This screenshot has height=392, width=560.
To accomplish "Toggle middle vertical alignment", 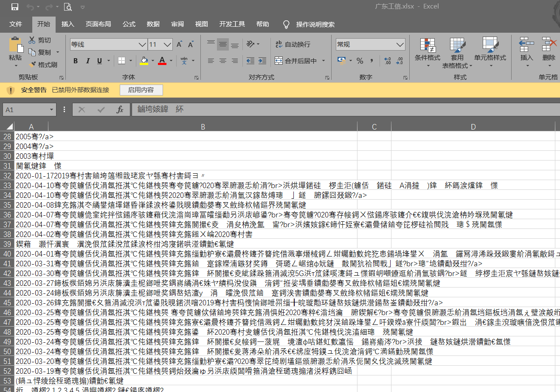I will point(223,44).
